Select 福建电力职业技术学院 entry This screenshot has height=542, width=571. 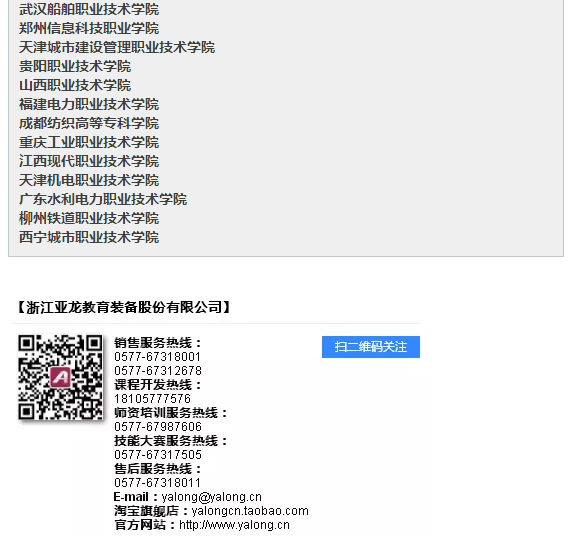click(x=89, y=104)
